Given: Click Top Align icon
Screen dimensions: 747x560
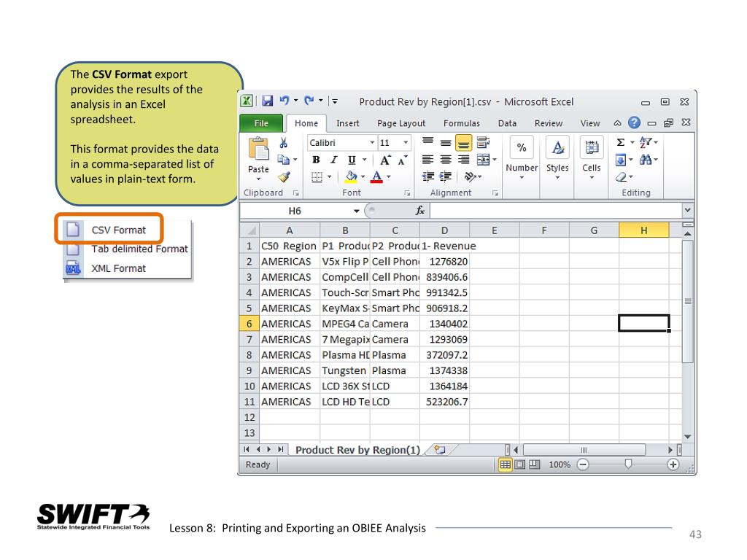Looking at the screenshot, I should (x=427, y=142).
